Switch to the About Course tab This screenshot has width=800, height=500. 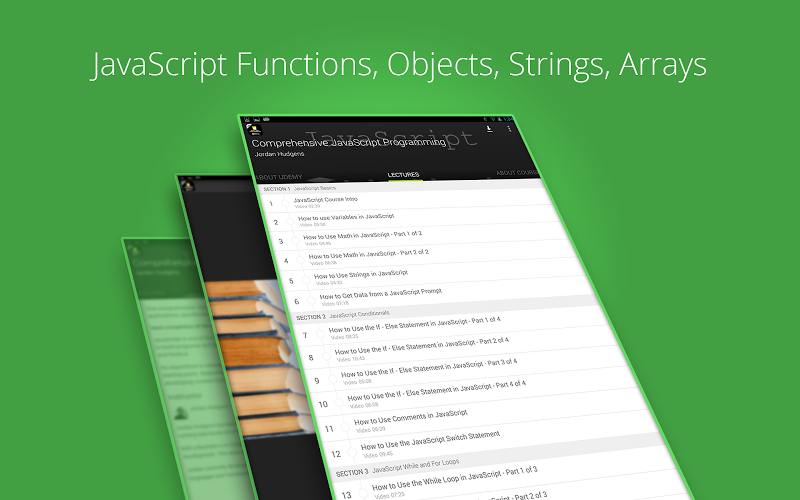click(x=518, y=173)
